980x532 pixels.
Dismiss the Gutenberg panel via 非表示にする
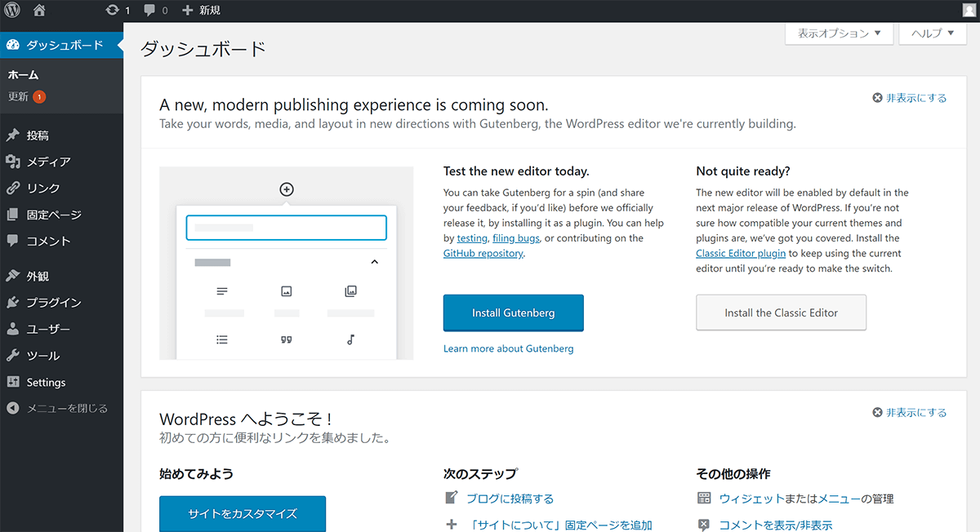(910, 98)
